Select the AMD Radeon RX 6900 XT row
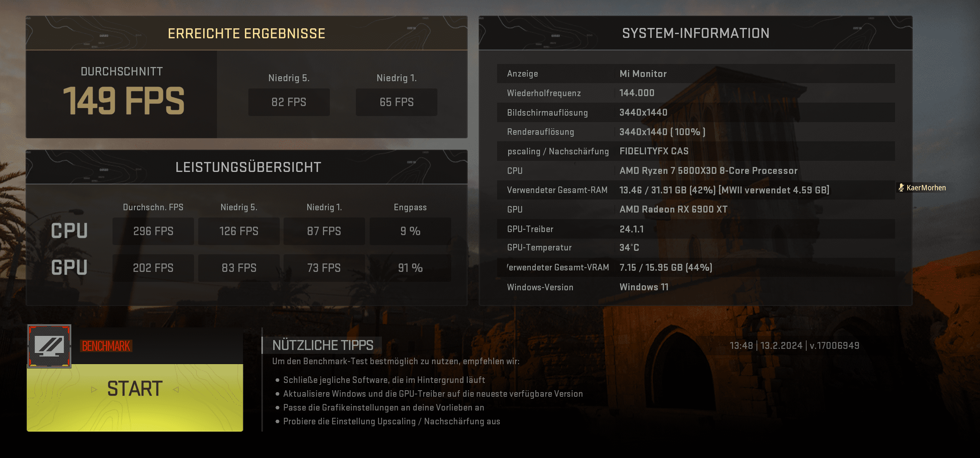Screen dimensions: 980x458 (x=673, y=209)
